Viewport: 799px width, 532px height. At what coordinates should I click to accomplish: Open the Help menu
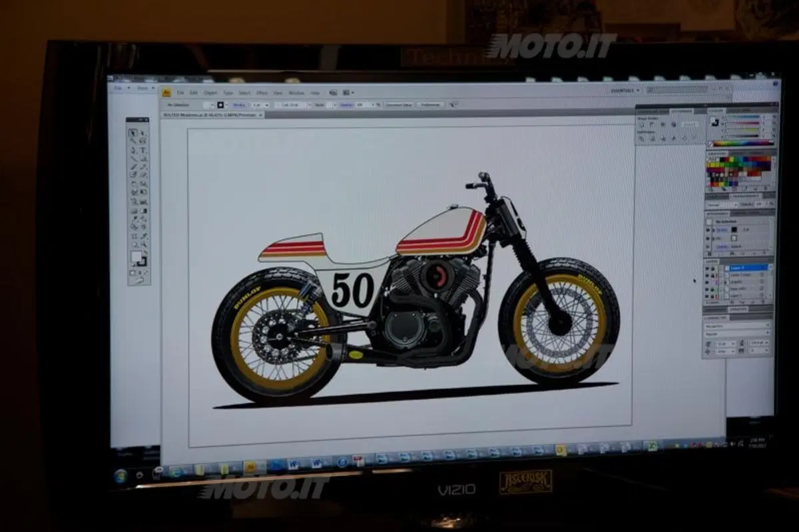(x=315, y=93)
